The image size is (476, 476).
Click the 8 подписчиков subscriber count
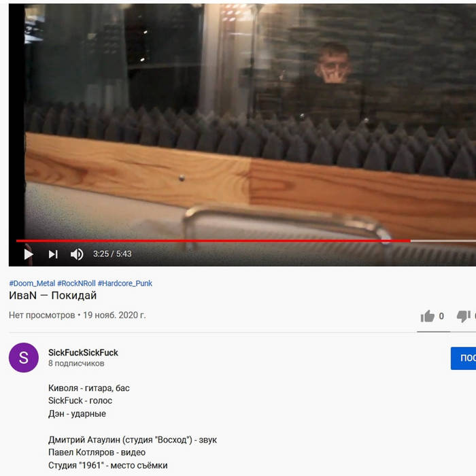pyautogui.click(x=76, y=363)
